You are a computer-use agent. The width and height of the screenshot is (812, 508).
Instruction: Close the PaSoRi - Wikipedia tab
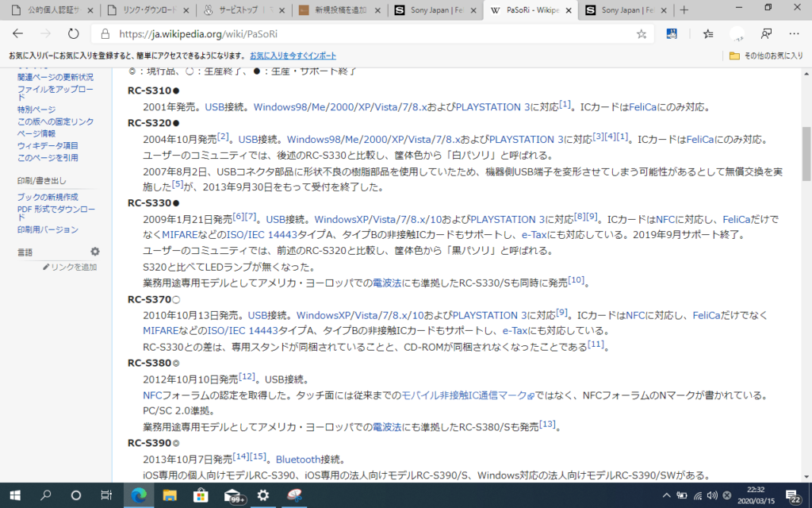pyautogui.click(x=569, y=10)
